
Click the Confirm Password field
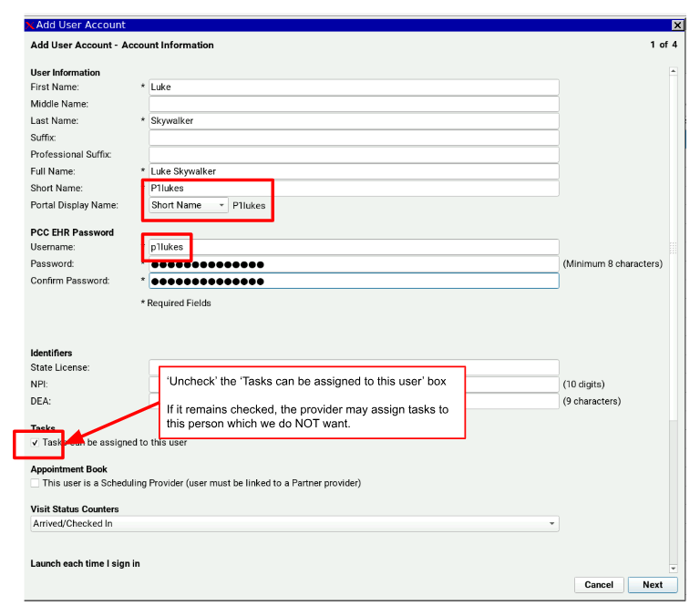(x=354, y=282)
